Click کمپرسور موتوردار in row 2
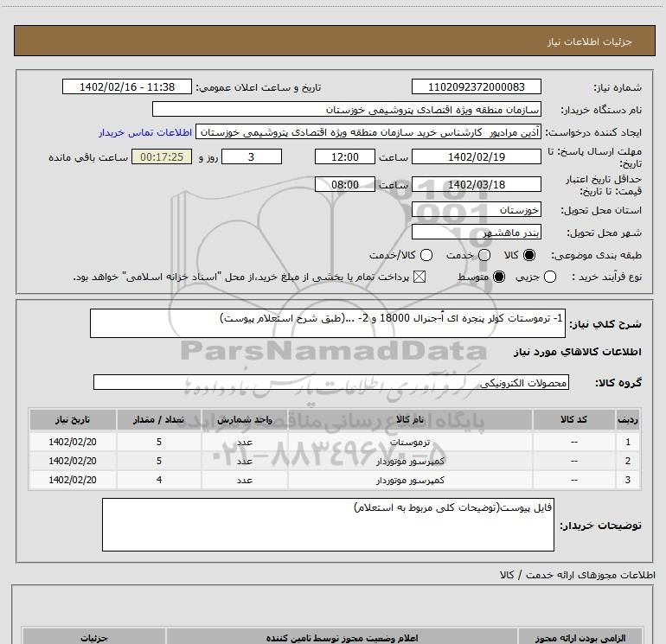 click(x=410, y=461)
